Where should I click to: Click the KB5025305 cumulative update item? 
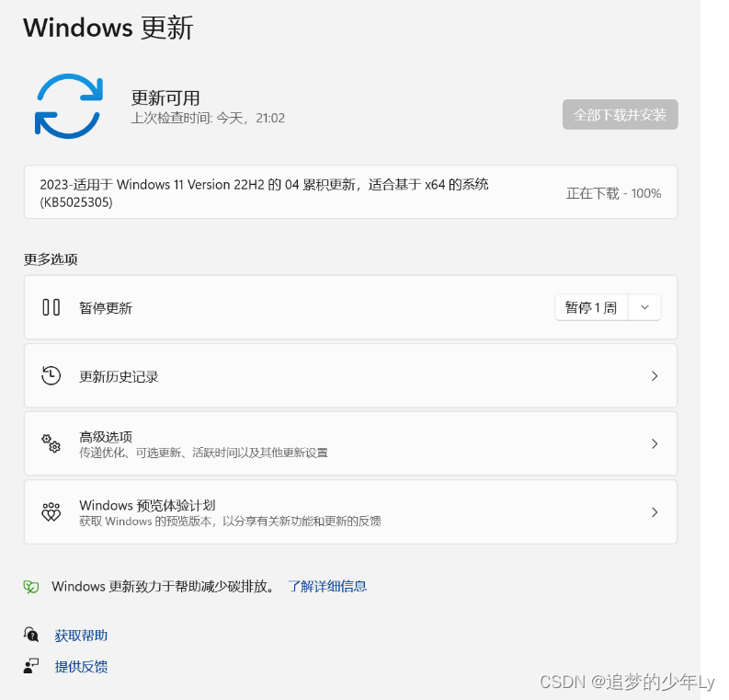click(x=350, y=192)
